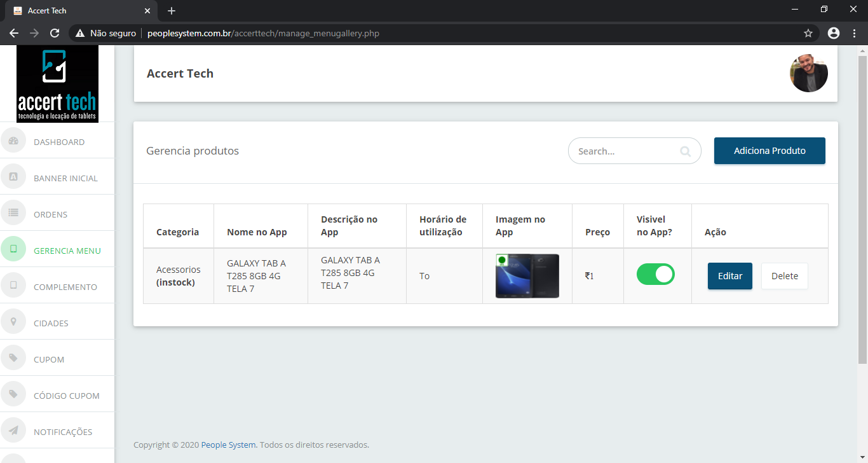Toggle off Visivel no App switch
Screen dimensions: 868x463
coord(655,275)
